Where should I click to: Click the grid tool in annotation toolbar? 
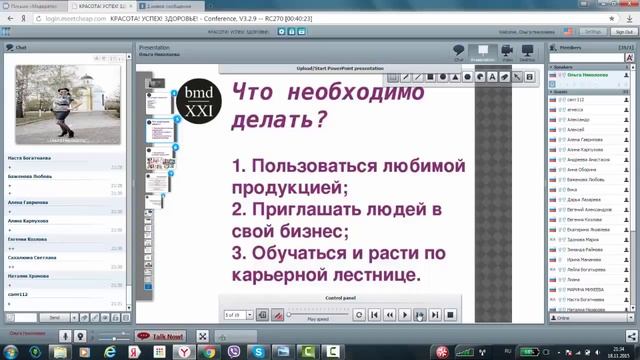pyautogui.click(x=393, y=77)
